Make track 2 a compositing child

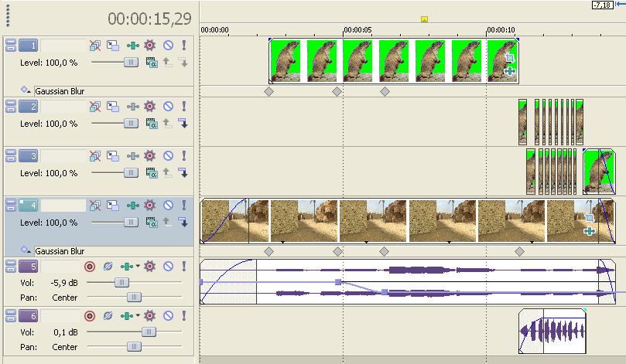click(x=183, y=123)
